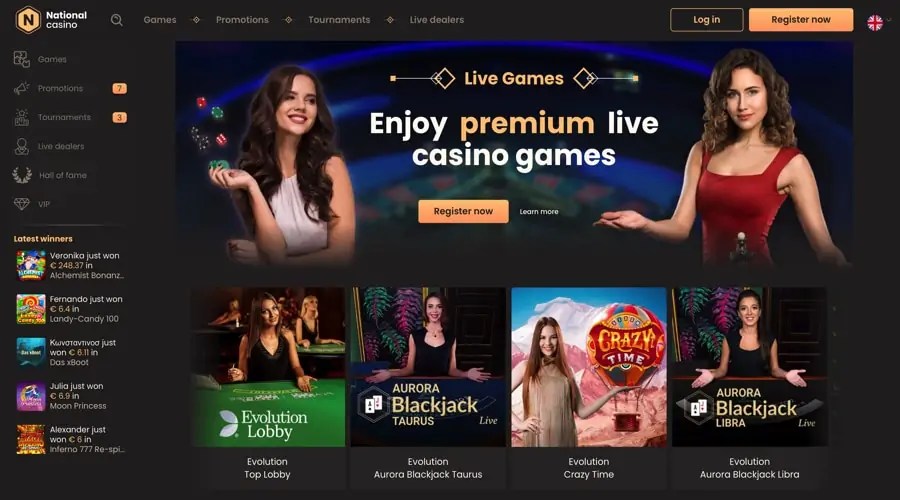Click the search magnifier icon
The height and width of the screenshot is (500, 900).
pyautogui.click(x=117, y=20)
